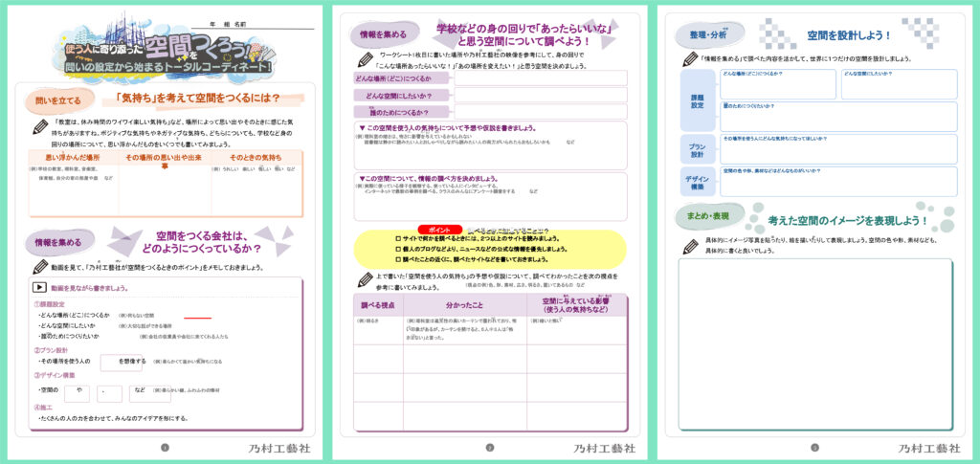This screenshot has height=464, width=980.
Task: Click the pencil icon under 空間を設計しよう heading
Action: (690, 59)
